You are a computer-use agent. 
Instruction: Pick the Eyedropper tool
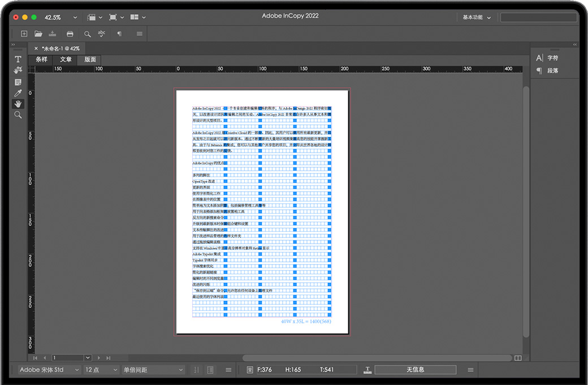coord(18,93)
